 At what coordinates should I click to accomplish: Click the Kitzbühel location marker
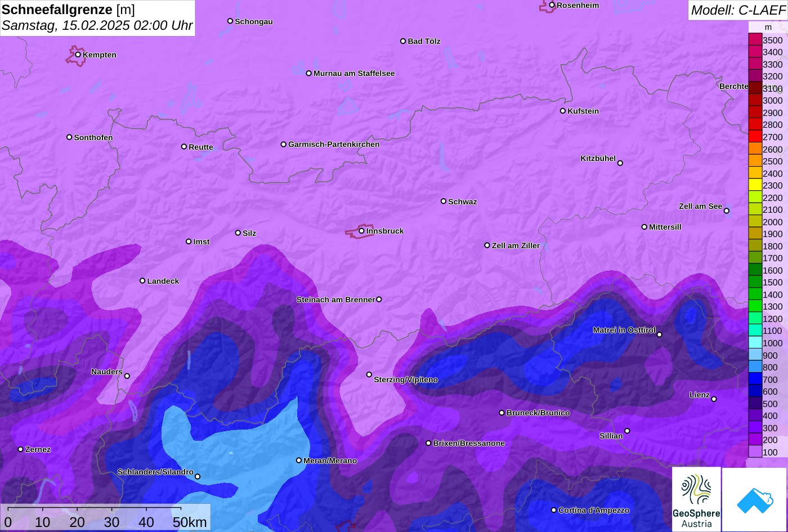click(620, 163)
